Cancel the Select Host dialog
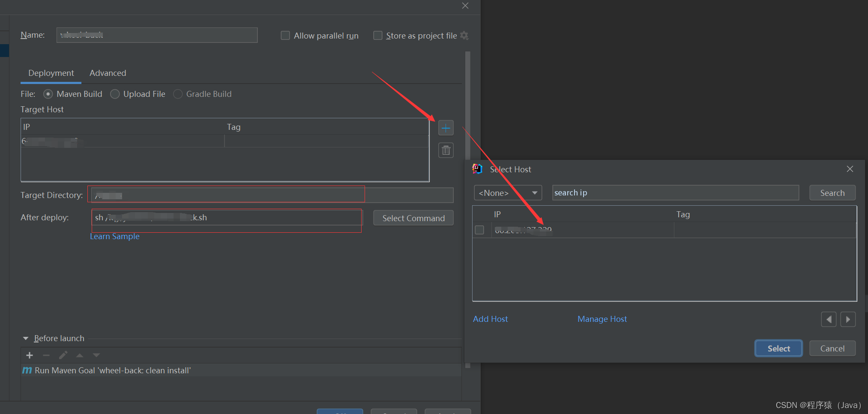The width and height of the screenshot is (868, 414). tap(832, 348)
